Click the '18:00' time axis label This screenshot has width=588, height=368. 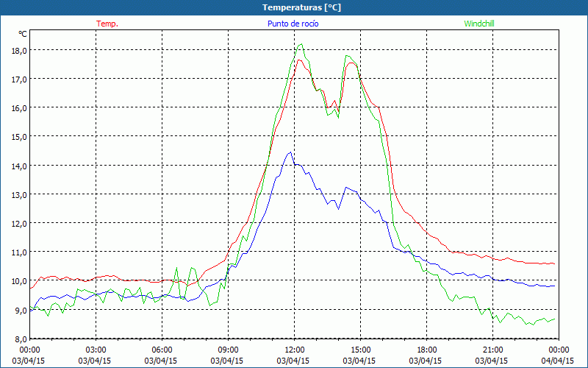click(x=426, y=350)
